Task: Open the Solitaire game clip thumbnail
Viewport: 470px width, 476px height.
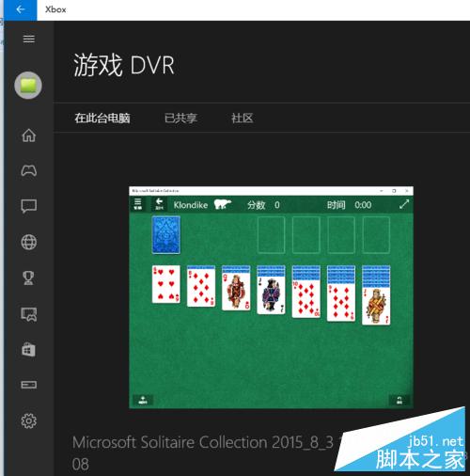Action: tap(271, 297)
